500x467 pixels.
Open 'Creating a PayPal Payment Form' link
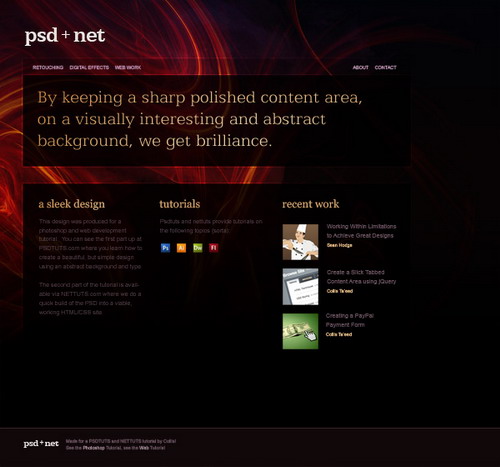click(350, 320)
